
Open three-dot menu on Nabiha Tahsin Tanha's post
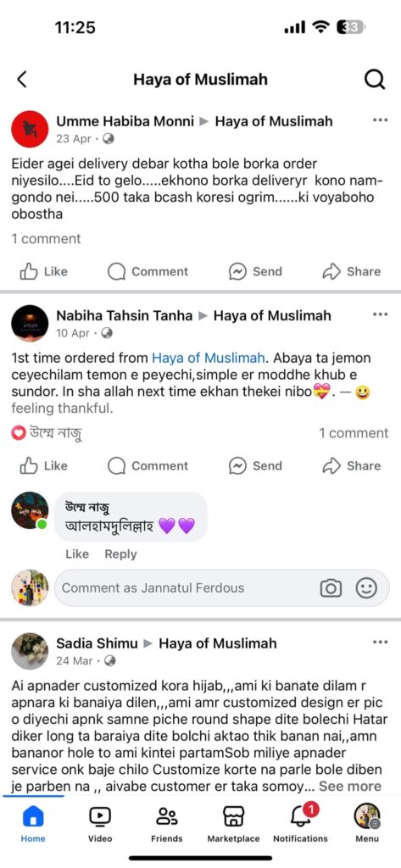(x=380, y=314)
